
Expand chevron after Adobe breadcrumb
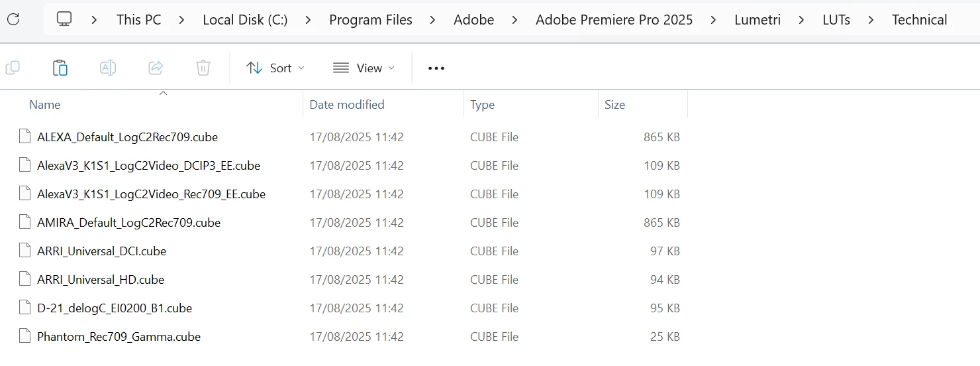(x=515, y=20)
